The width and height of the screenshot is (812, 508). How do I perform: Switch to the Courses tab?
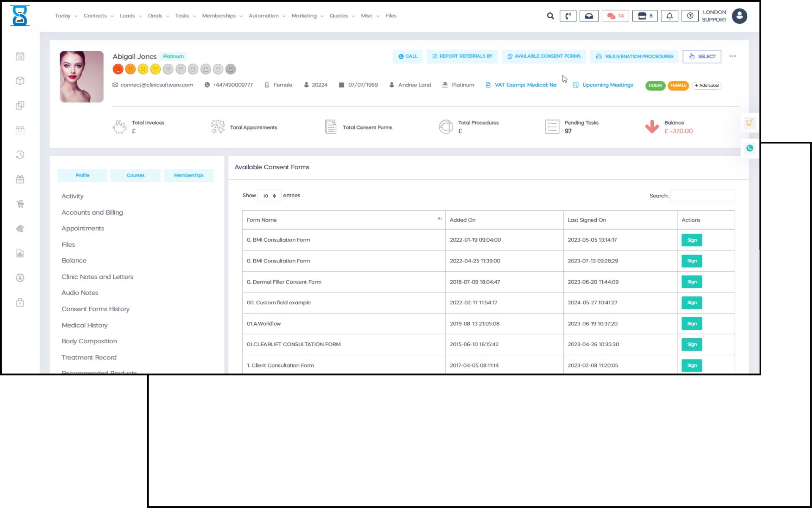(135, 175)
